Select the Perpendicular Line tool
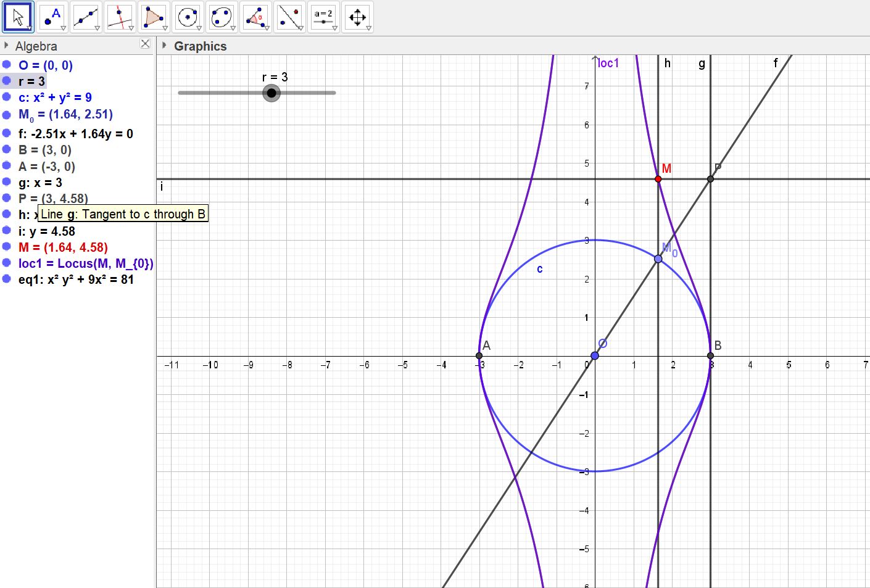This screenshot has height=588, width=870. pyautogui.click(x=120, y=17)
